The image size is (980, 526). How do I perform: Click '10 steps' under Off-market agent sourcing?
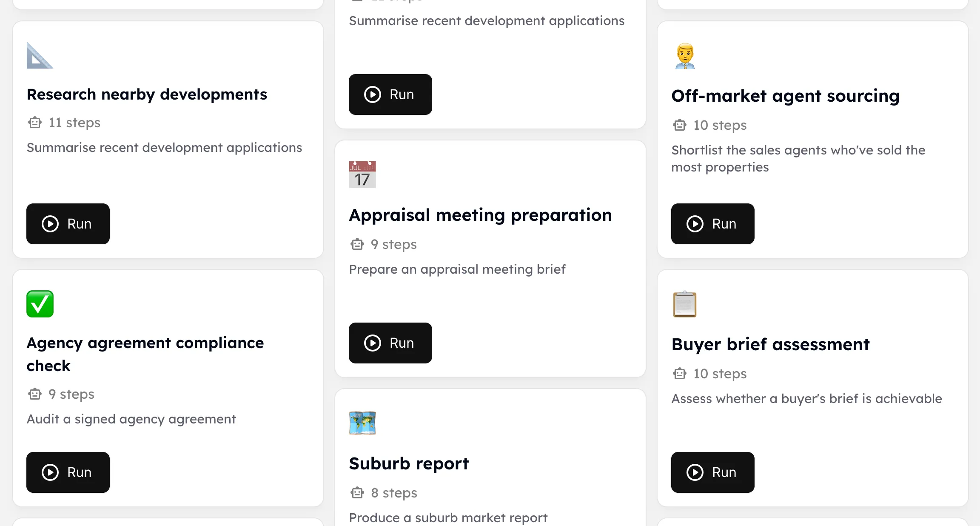click(720, 125)
